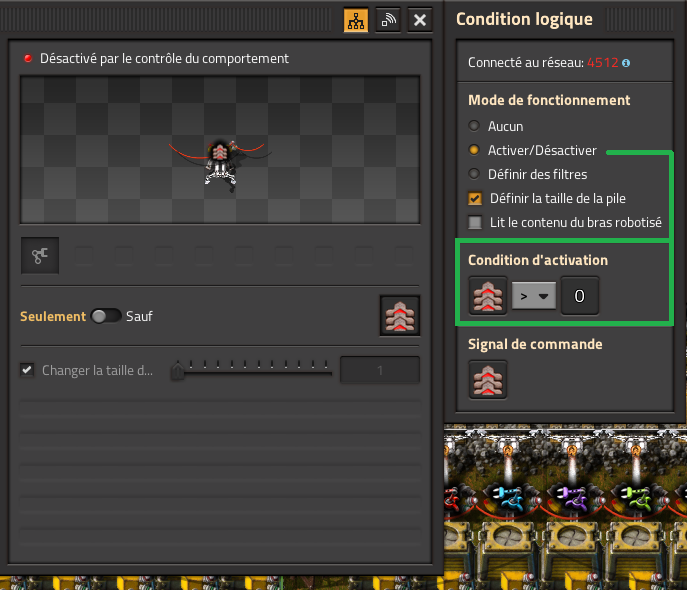Click the filter item slot beside Sauf
The image size is (687, 590).
click(x=400, y=316)
